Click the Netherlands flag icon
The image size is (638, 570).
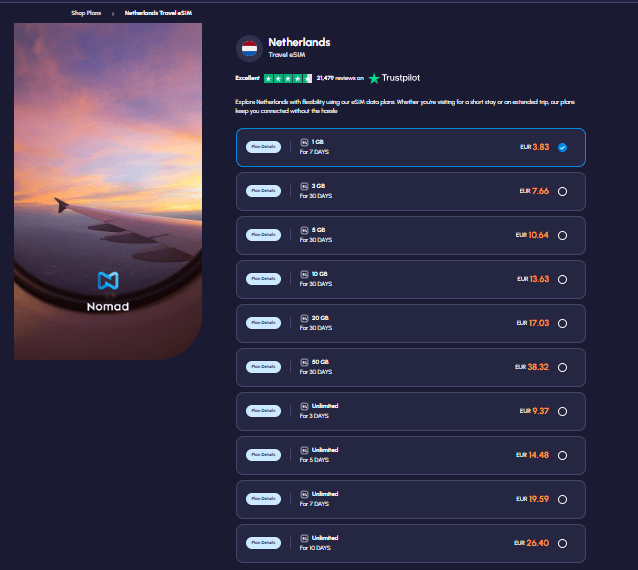click(249, 48)
